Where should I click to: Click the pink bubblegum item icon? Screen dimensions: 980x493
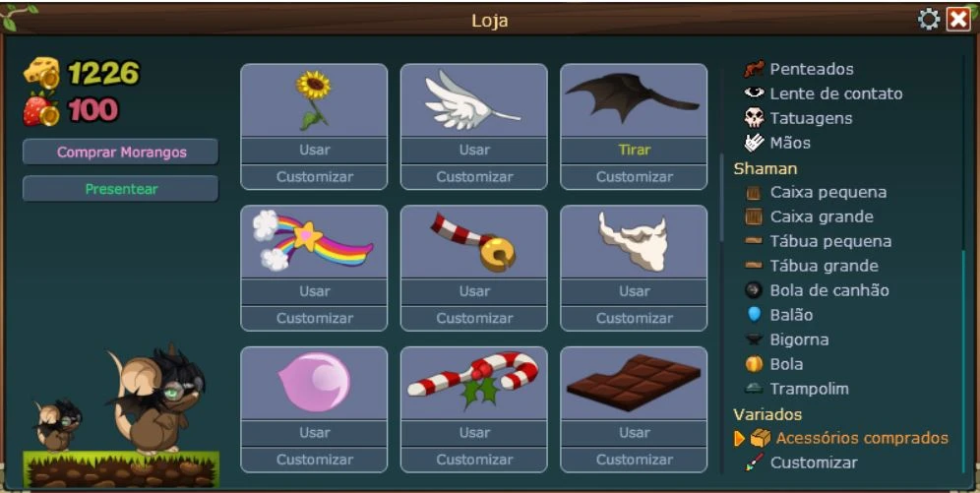pyautogui.click(x=315, y=382)
